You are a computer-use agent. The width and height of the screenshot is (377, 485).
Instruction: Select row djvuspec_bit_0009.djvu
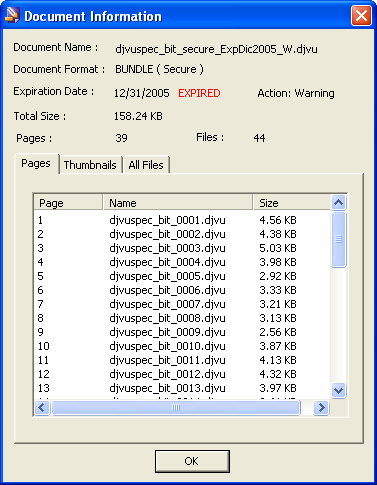click(182, 332)
